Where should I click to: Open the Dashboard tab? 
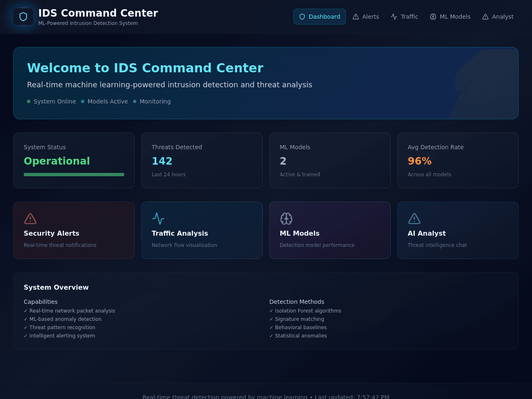click(x=320, y=17)
